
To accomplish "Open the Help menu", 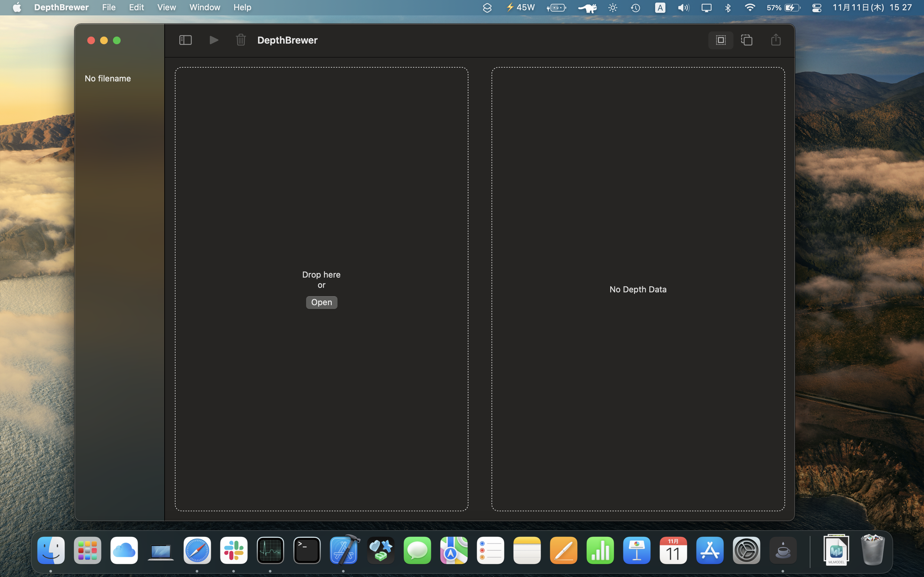I will coord(242,7).
